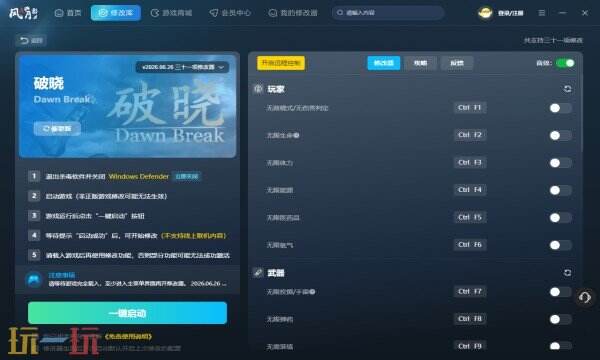Open the hamburger menu in the title bar

(542, 13)
